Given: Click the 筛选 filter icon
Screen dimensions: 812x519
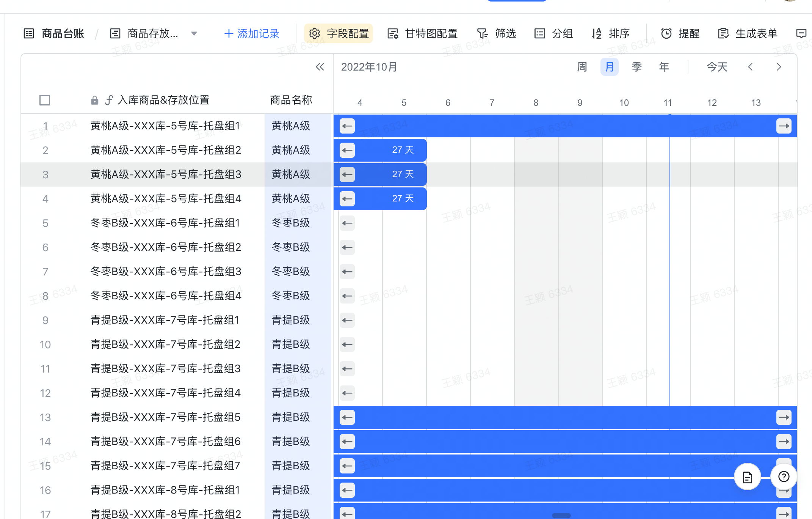Looking at the screenshot, I should click(x=482, y=34).
